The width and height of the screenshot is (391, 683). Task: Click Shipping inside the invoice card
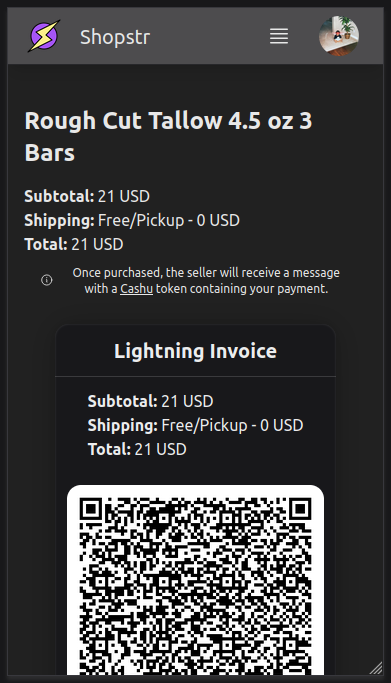point(196,425)
